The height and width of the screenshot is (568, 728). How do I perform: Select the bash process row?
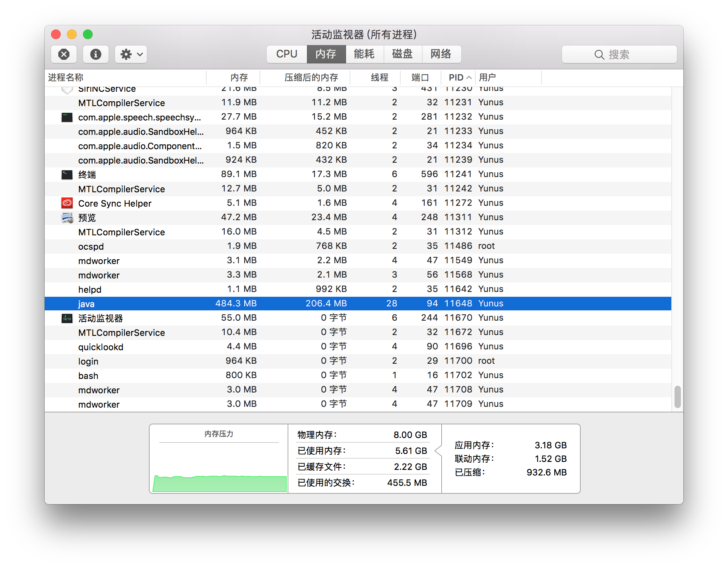[x=358, y=375]
